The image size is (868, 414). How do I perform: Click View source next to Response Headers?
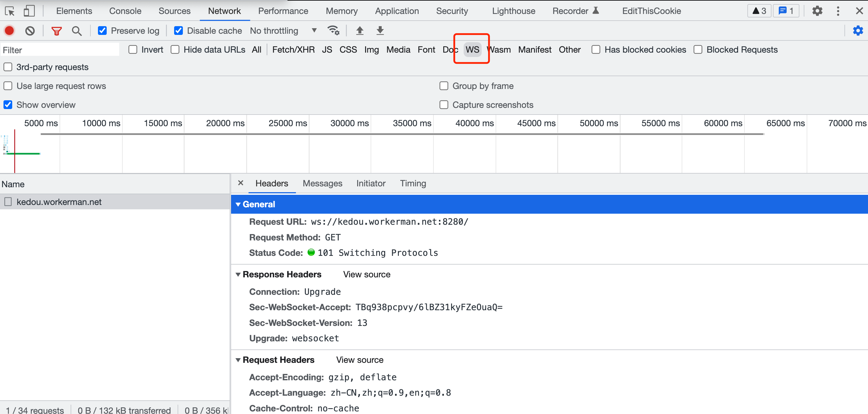click(367, 274)
